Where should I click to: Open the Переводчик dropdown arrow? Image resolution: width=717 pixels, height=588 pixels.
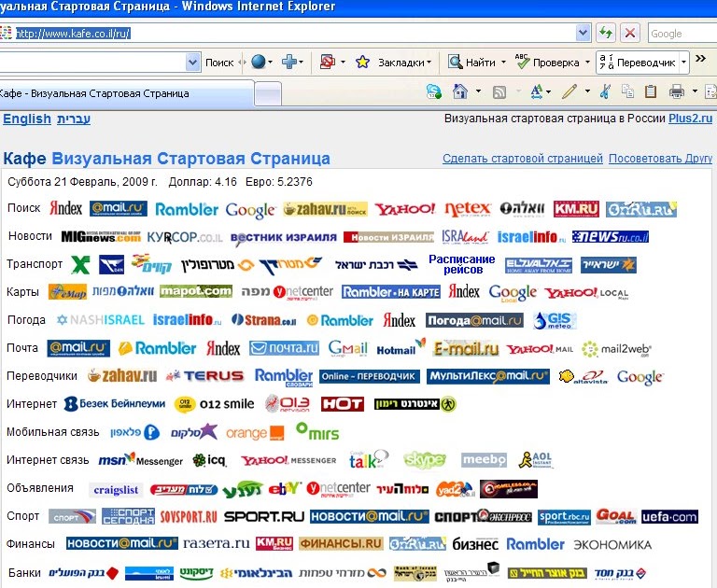[683, 63]
